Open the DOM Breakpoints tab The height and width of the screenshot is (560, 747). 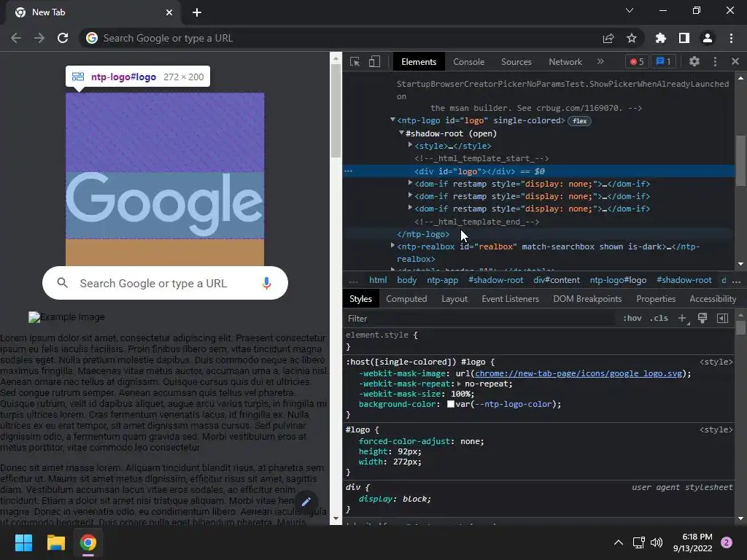tap(587, 299)
